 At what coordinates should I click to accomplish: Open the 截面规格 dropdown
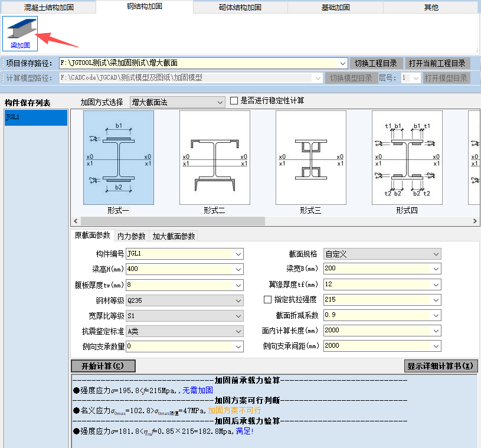click(x=382, y=254)
